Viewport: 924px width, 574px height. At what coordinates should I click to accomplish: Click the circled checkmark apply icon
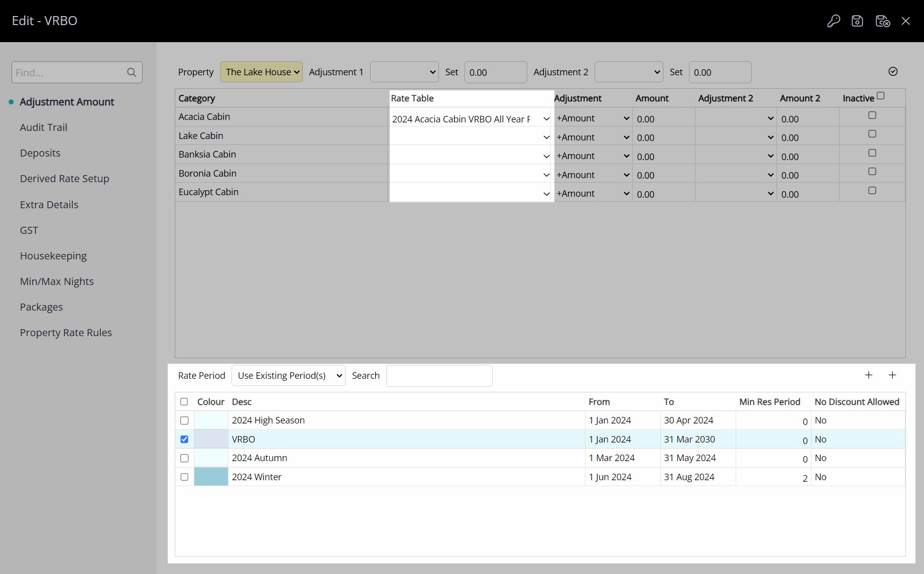[x=893, y=71]
